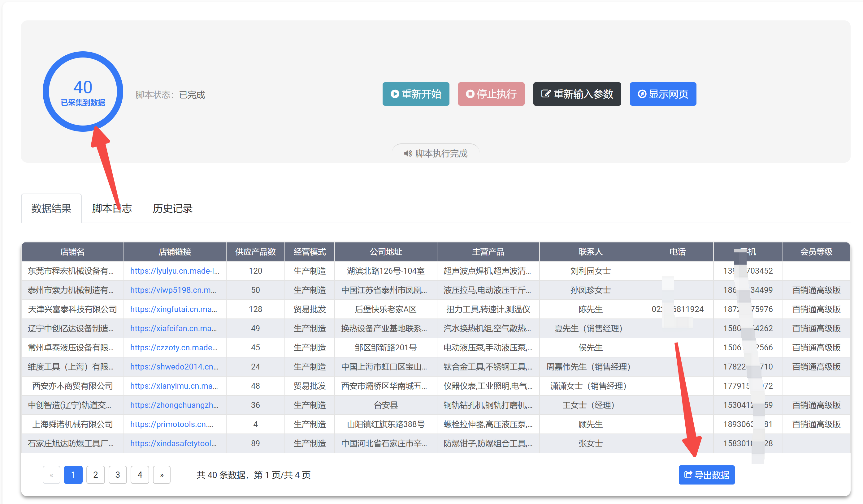Jump to pagination page 4
Screen dimensions: 863x504
pyautogui.click(x=140, y=475)
